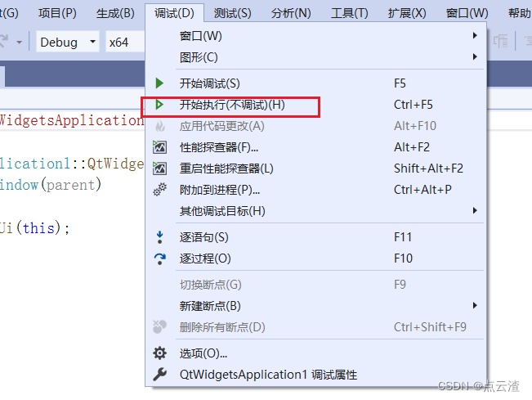This screenshot has height=400, width=532.
Task: Open the 生成(B) menu
Action: tap(115, 13)
